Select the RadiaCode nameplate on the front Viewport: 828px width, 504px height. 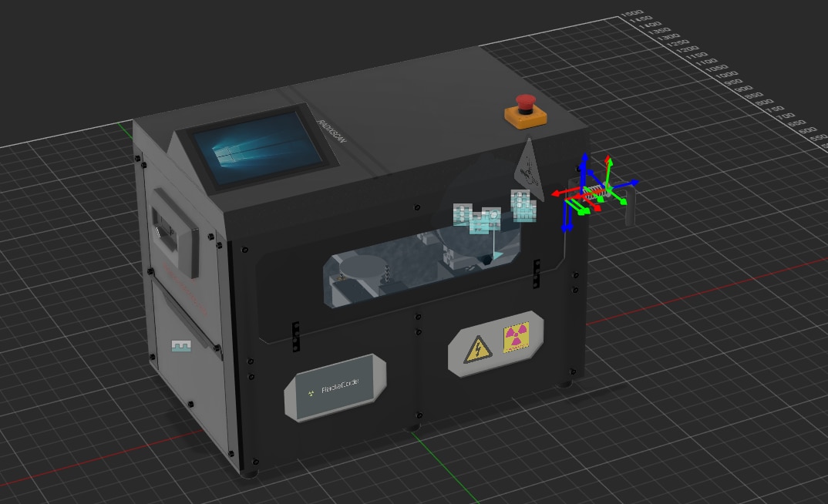(x=336, y=388)
